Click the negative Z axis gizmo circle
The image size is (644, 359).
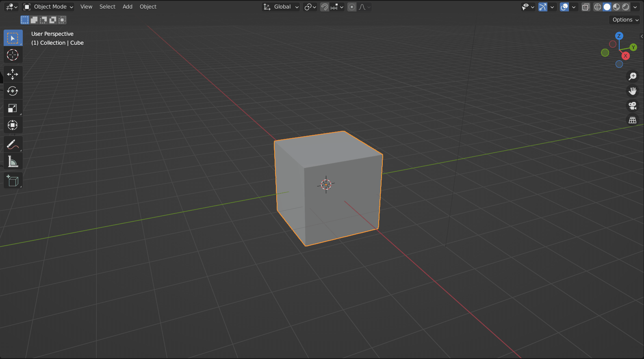click(619, 64)
